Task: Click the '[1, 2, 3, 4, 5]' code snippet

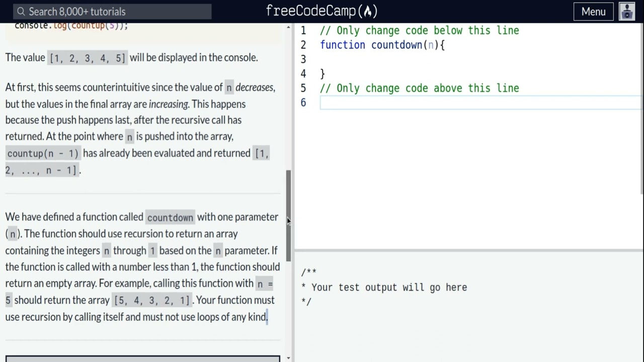Action: [x=88, y=58]
